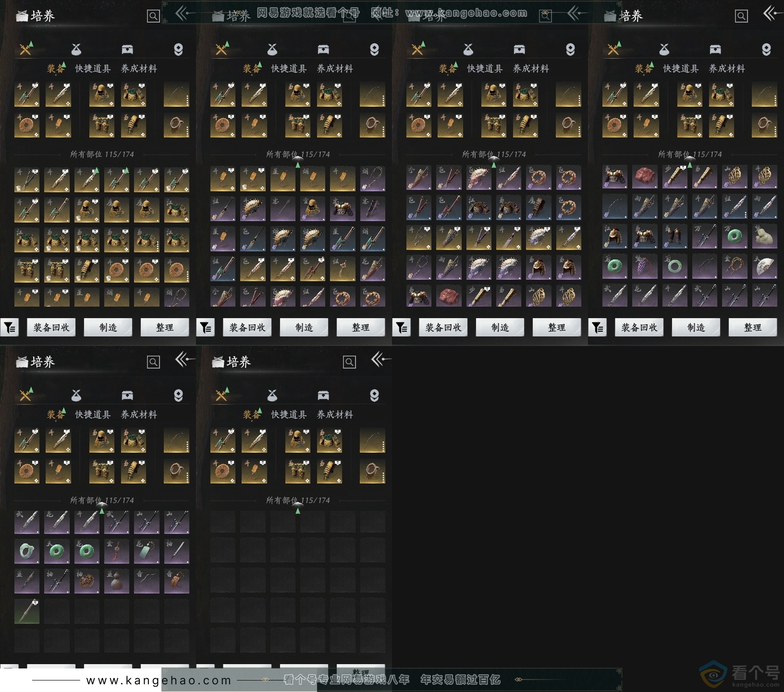The image size is (784, 692).
Task: Select red cloth inventory item in top-right panel
Action: tap(645, 177)
